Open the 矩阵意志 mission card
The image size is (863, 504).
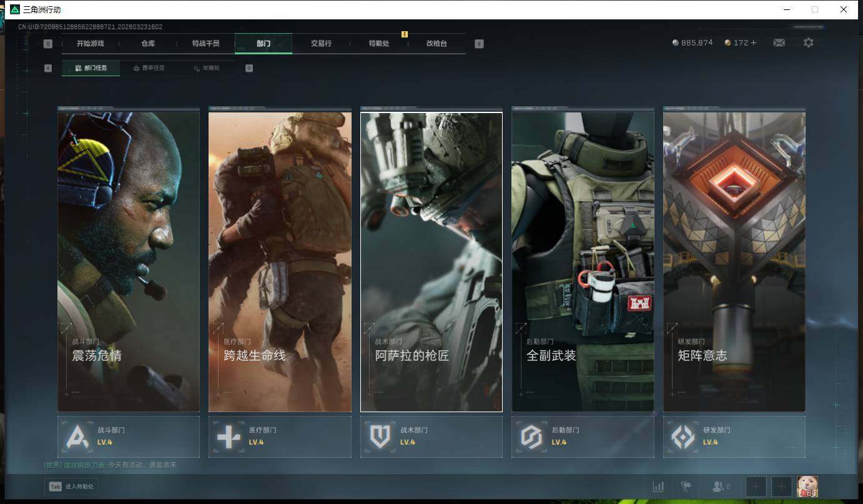coord(734,262)
